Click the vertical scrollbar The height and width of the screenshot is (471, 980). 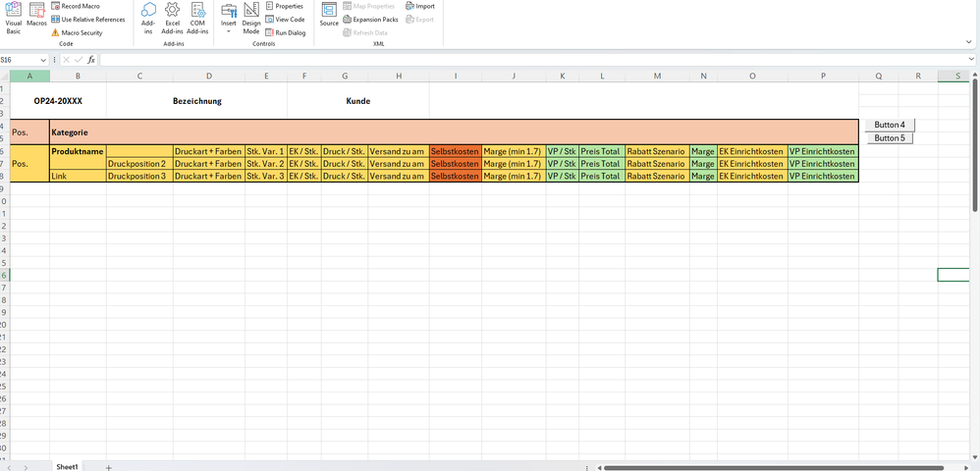point(976,147)
